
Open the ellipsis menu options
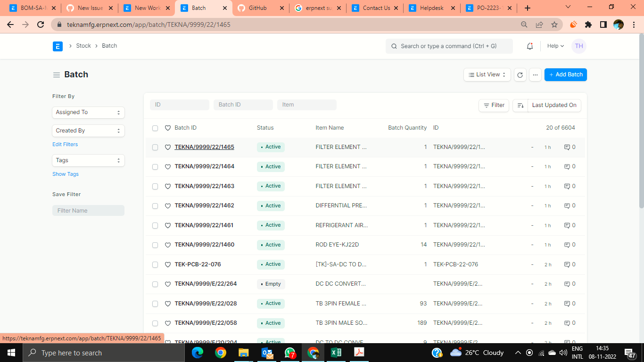(535, 74)
